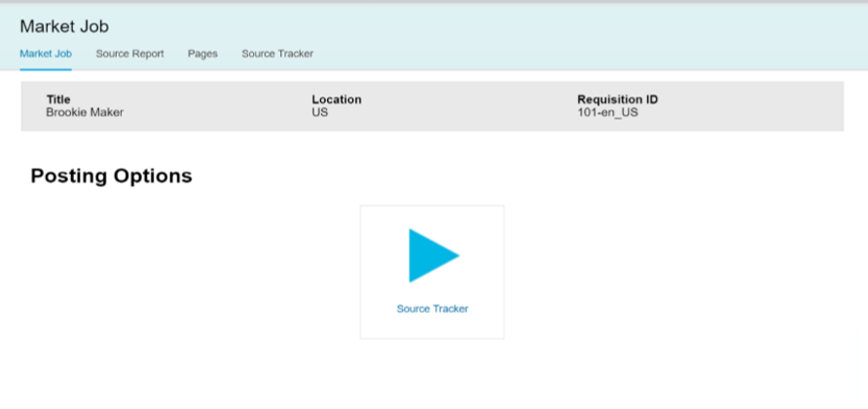Open the Source Tracker link under the icon

[x=432, y=309]
